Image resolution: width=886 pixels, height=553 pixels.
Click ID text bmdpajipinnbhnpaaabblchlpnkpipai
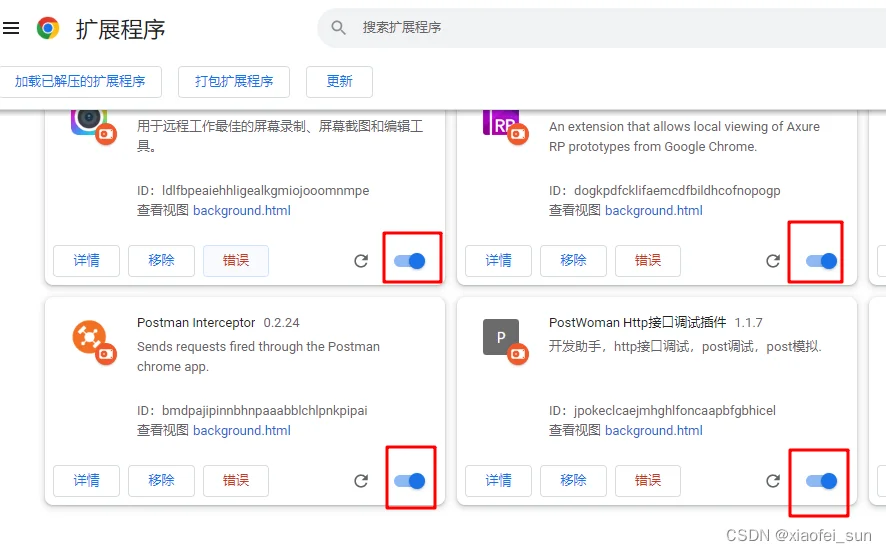(x=264, y=411)
